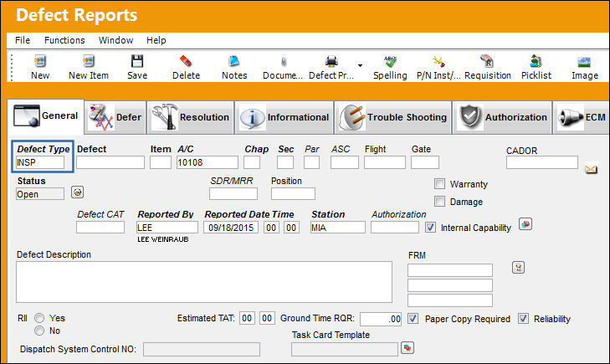610x364 pixels.
Task: Click the Chap field
Action: coord(252,162)
